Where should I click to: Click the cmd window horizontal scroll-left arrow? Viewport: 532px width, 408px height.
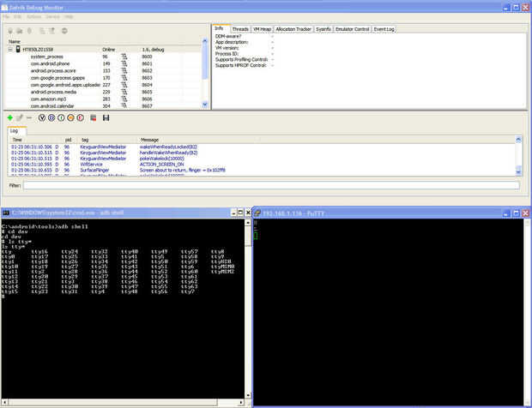click(x=5, y=402)
